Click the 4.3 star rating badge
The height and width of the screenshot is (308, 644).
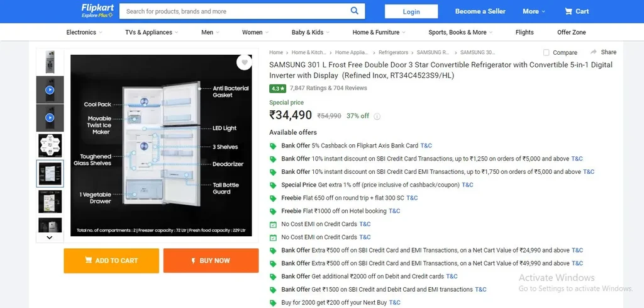[x=277, y=88]
